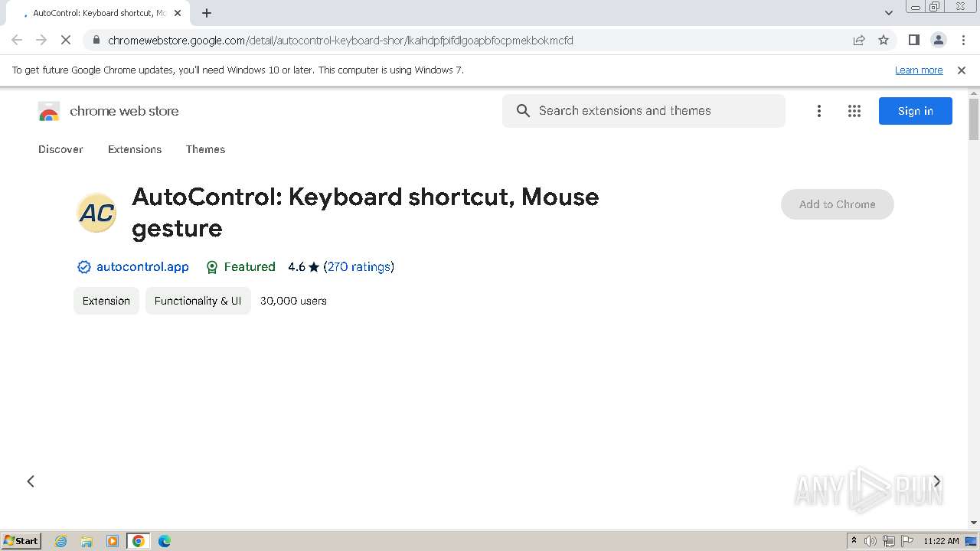
Task: Follow the Learn more link
Action: [x=918, y=70]
